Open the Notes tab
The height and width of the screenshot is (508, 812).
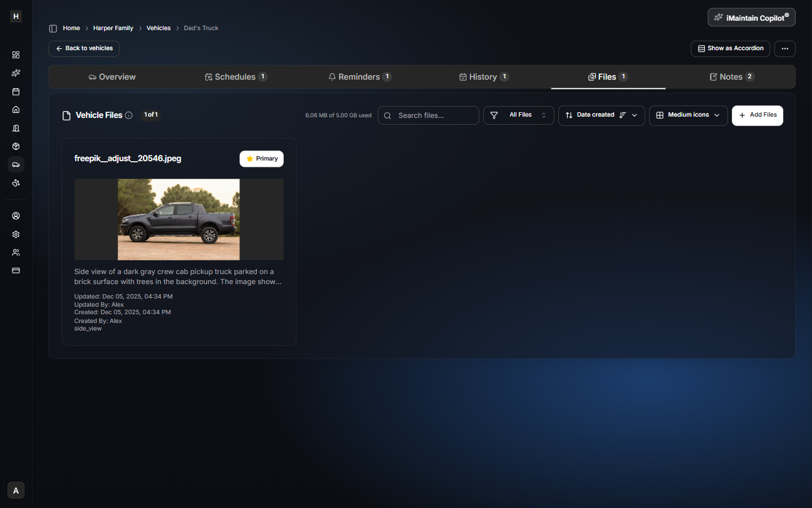[731, 77]
